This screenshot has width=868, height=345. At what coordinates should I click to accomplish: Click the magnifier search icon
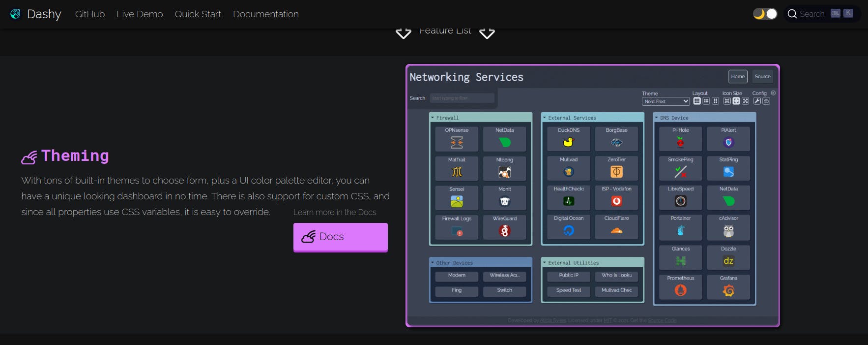coord(792,14)
